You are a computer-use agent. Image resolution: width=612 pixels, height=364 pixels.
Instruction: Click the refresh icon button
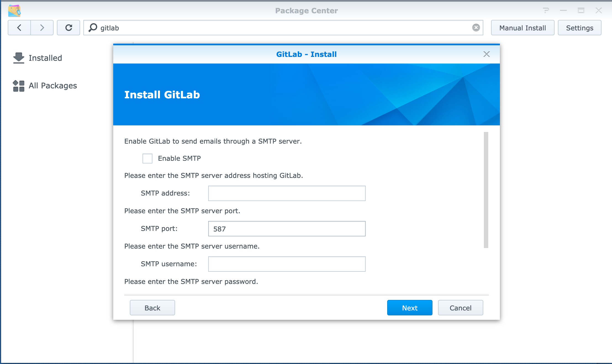coord(68,28)
